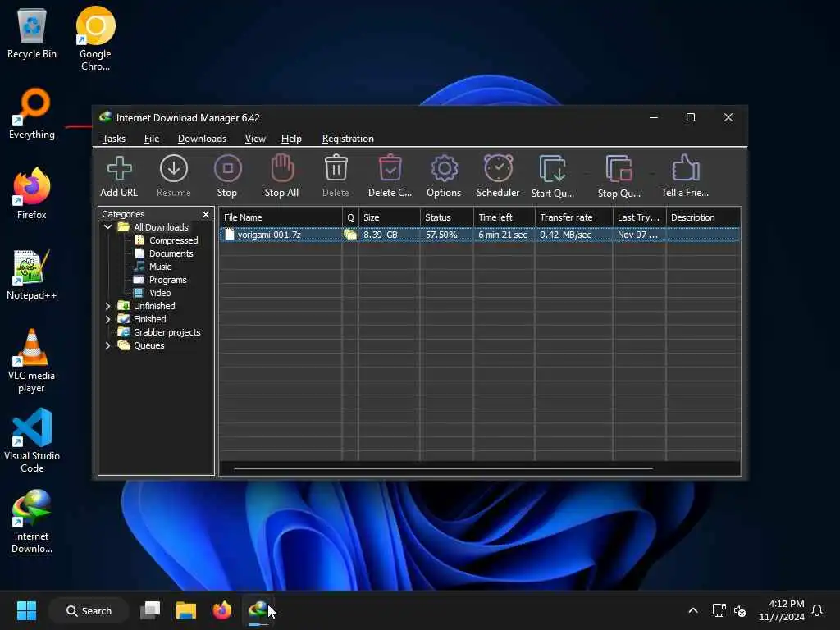840x630 pixels.
Task: Select the yorigami-001.7z download row
Action: coord(480,235)
